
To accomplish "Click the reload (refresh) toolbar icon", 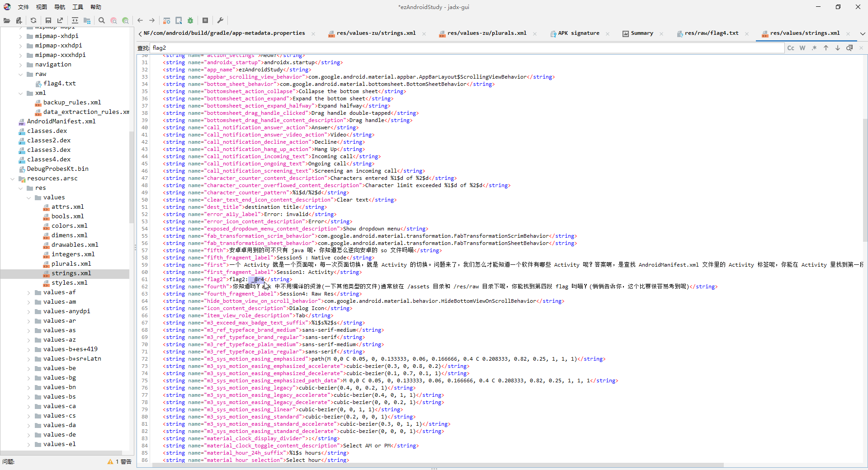I will [x=33, y=20].
